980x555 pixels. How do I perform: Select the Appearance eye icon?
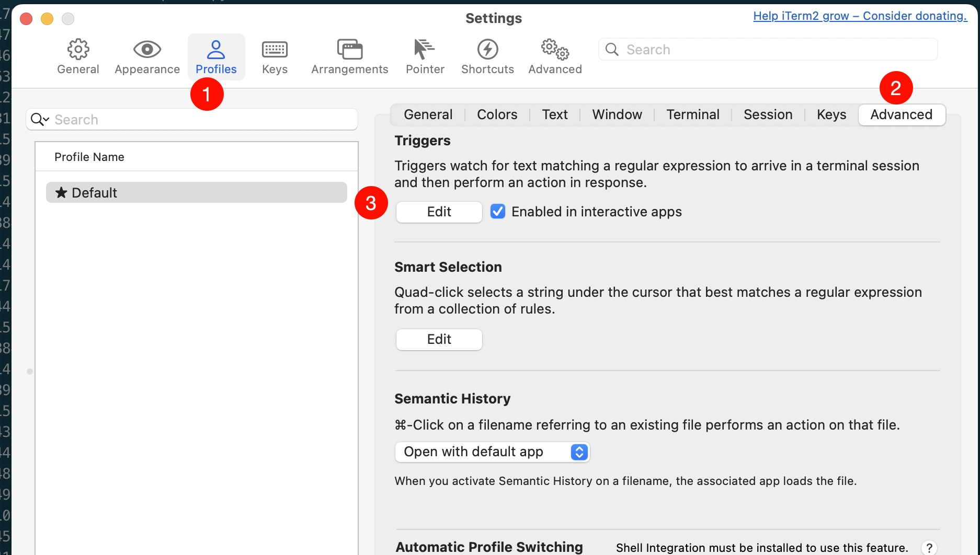tap(147, 49)
